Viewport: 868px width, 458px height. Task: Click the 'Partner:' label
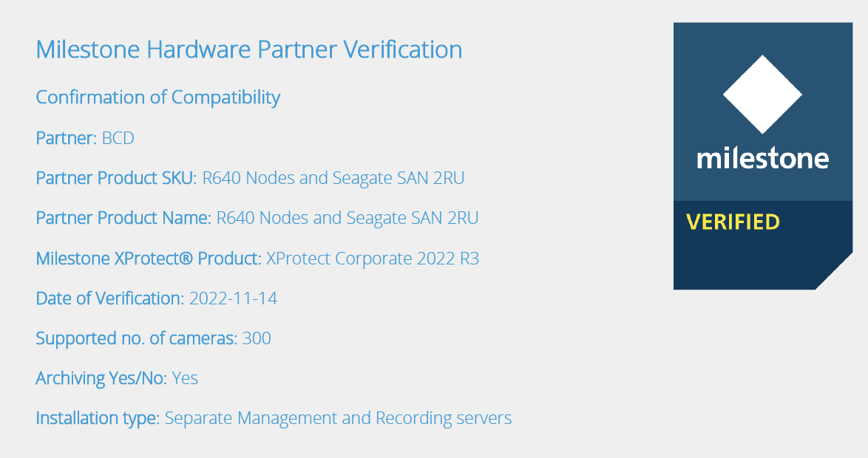pyautogui.click(x=67, y=137)
